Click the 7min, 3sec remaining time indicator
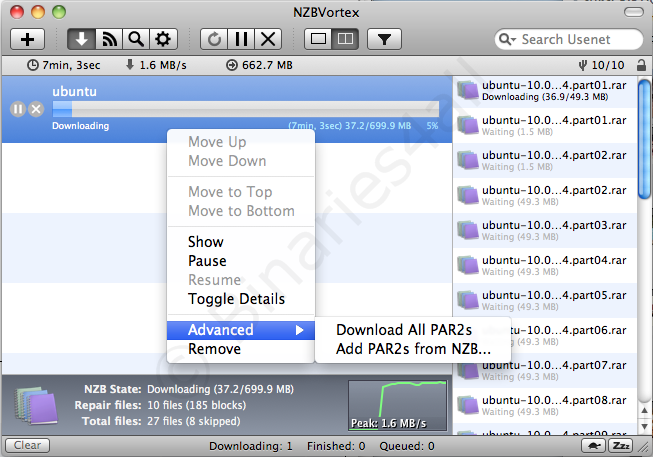 64,65
